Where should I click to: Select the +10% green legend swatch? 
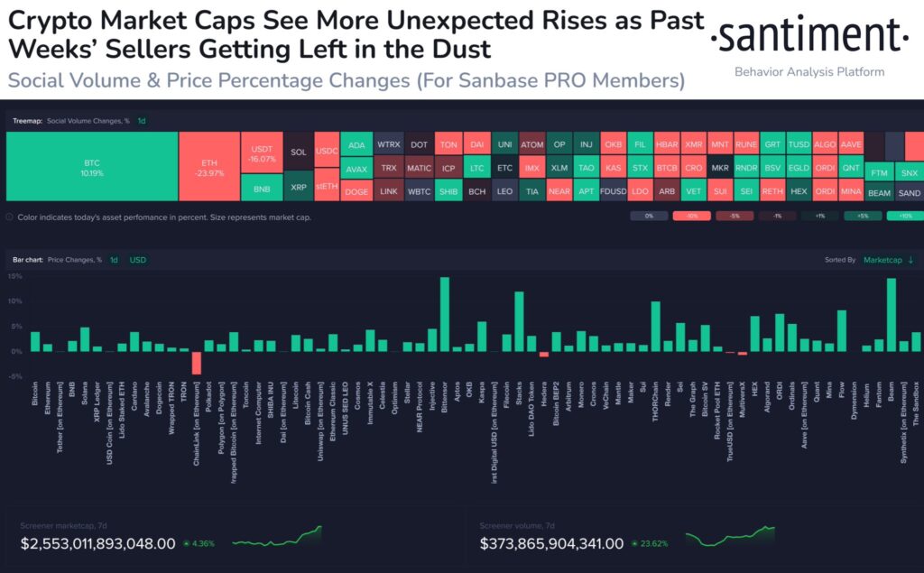[905, 216]
